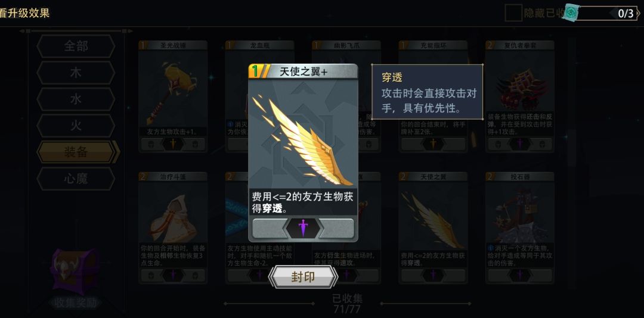Open the 治疗斗篷 card thumbnail
Screen dimensions: 644x318
coord(173,227)
